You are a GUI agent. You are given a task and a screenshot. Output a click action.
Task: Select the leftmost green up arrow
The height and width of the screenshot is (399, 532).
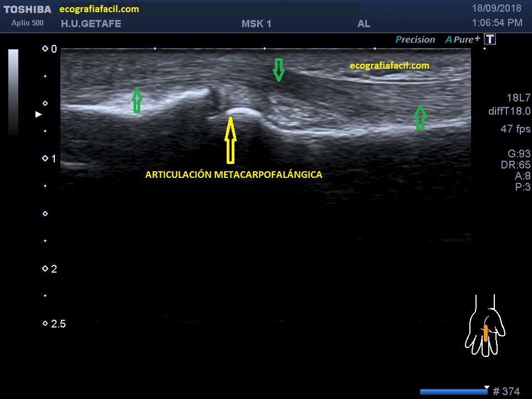[137, 100]
